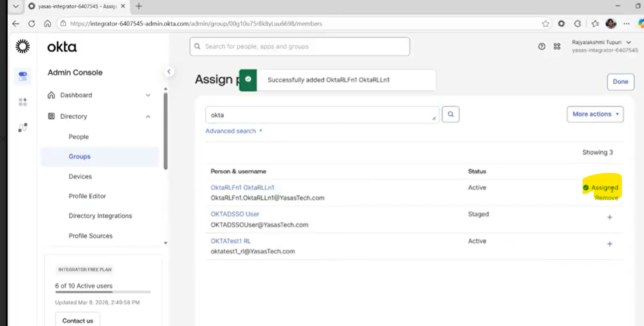The width and height of the screenshot is (644, 326).
Task: Open the help question mark icon
Action: [x=542, y=47]
